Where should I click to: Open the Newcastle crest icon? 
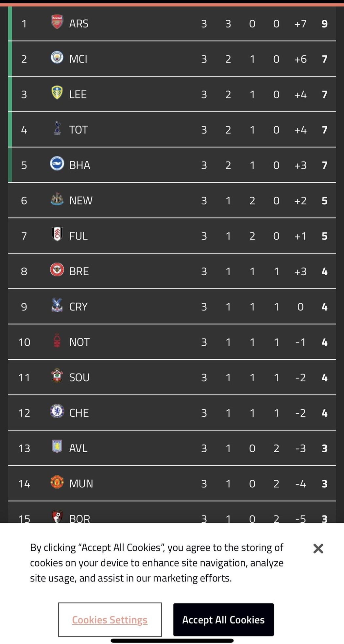pos(57,199)
